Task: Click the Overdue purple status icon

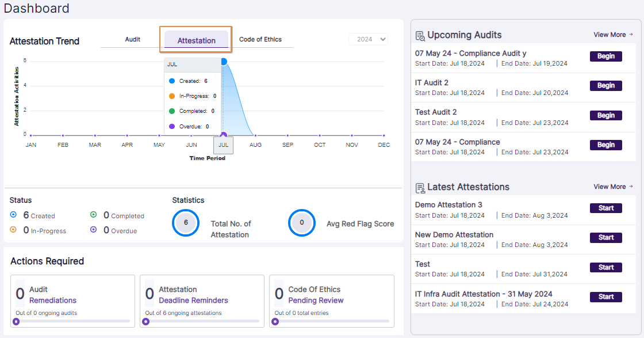Action: 93,230
